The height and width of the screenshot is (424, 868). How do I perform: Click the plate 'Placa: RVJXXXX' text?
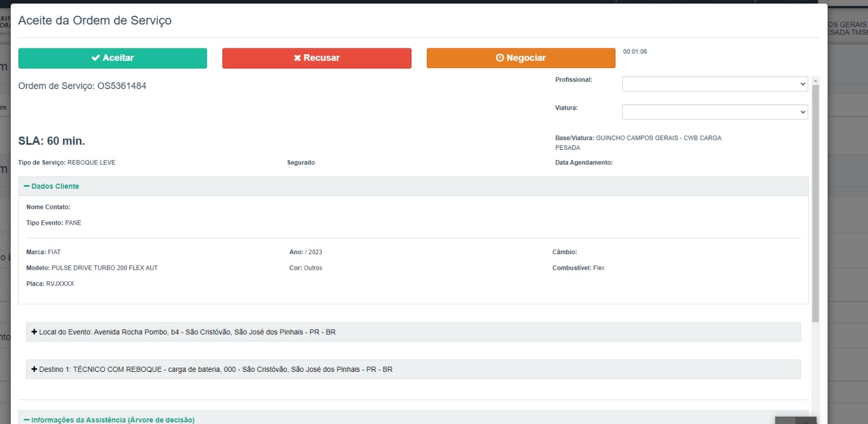[50, 284]
